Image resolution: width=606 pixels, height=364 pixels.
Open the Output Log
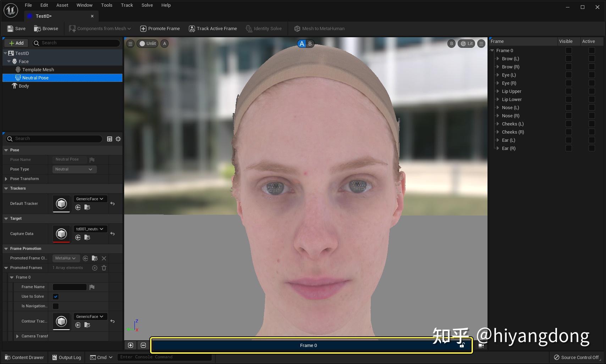pos(67,357)
